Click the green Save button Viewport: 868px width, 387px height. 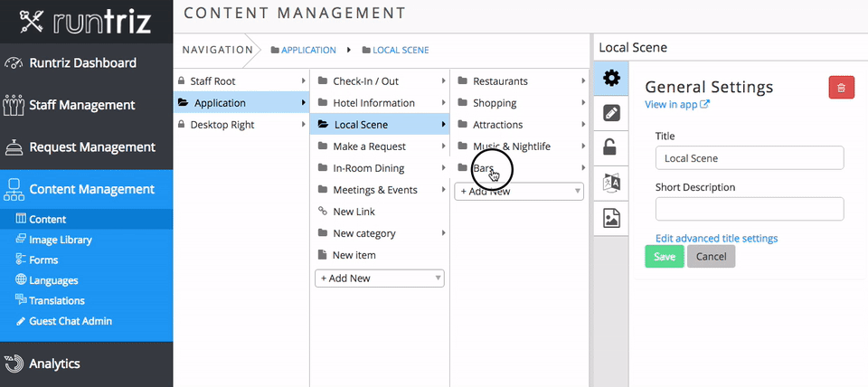pyautogui.click(x=665, y=256)
